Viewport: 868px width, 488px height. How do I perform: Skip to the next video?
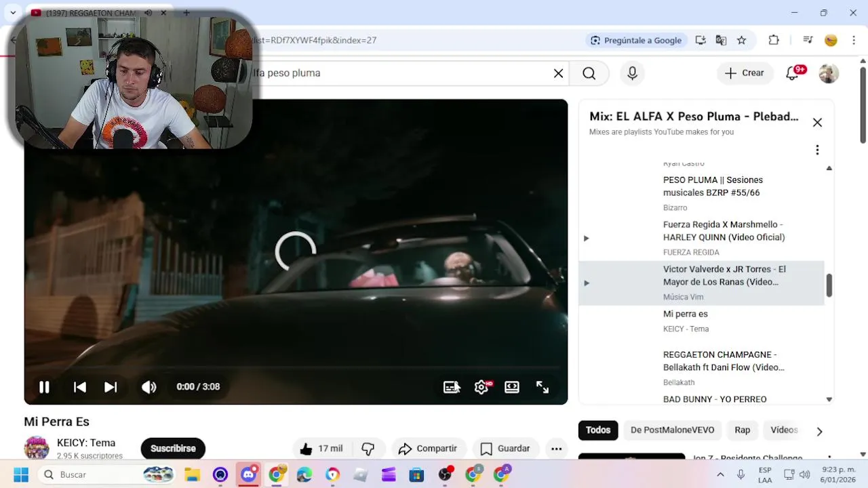[x=111, y=387]
